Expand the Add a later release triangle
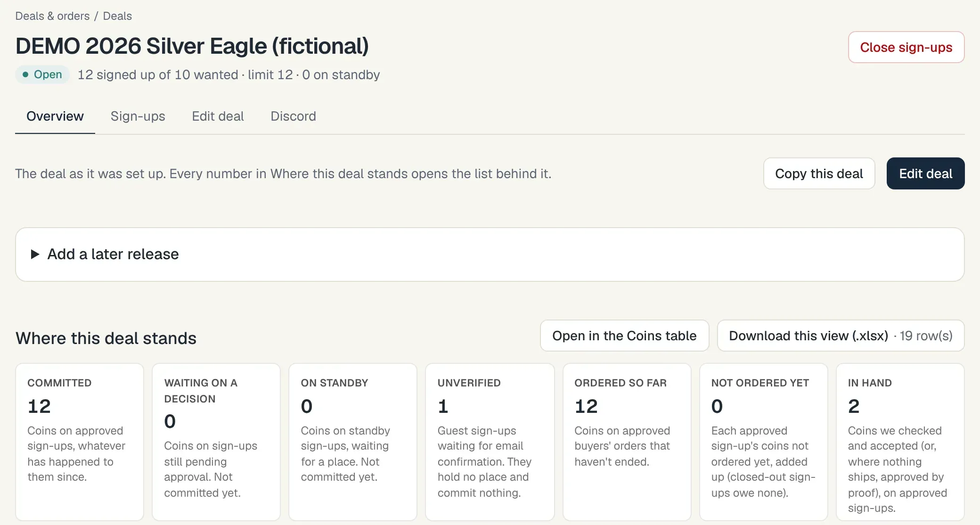 (35, 254)
